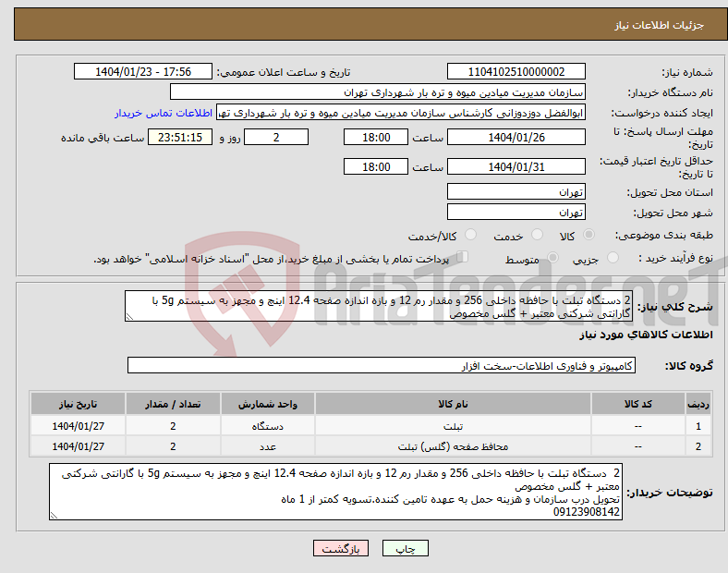Click the delivery city field تهران

coord(516,213)
